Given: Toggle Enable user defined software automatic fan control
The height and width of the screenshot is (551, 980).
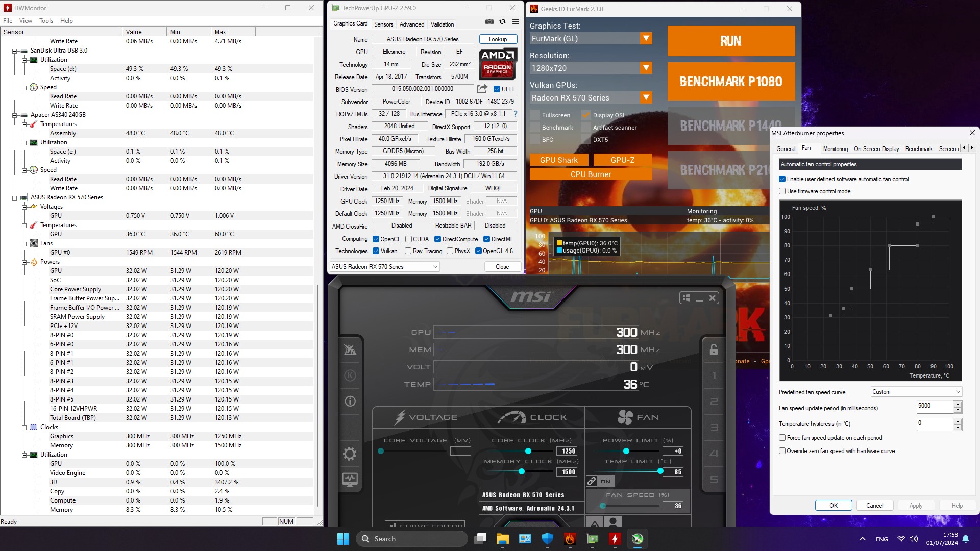Looking at the screenshot, I should pyautogui.click(x=782, y=179).
